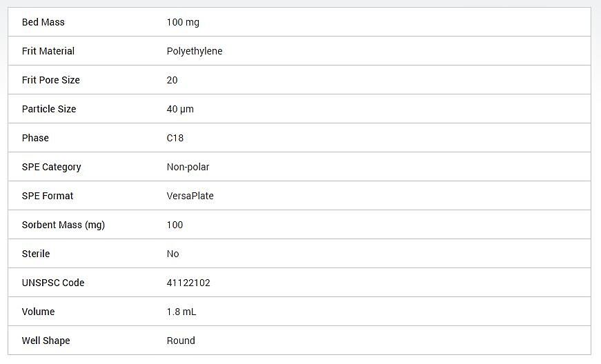Click the Non-polar value
This screenshot has width=601, height=364.
tap(188, 167)
